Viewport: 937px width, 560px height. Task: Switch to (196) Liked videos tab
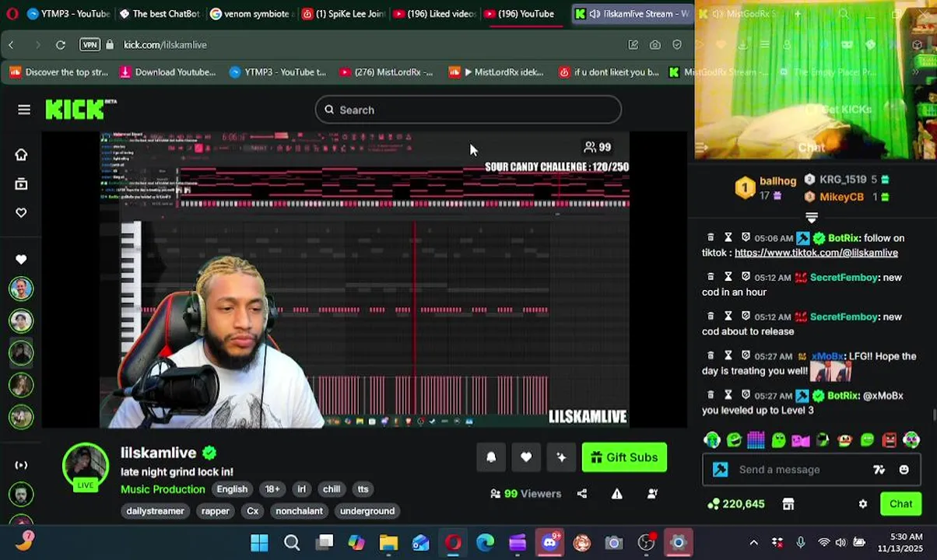[x=434, y=13]
